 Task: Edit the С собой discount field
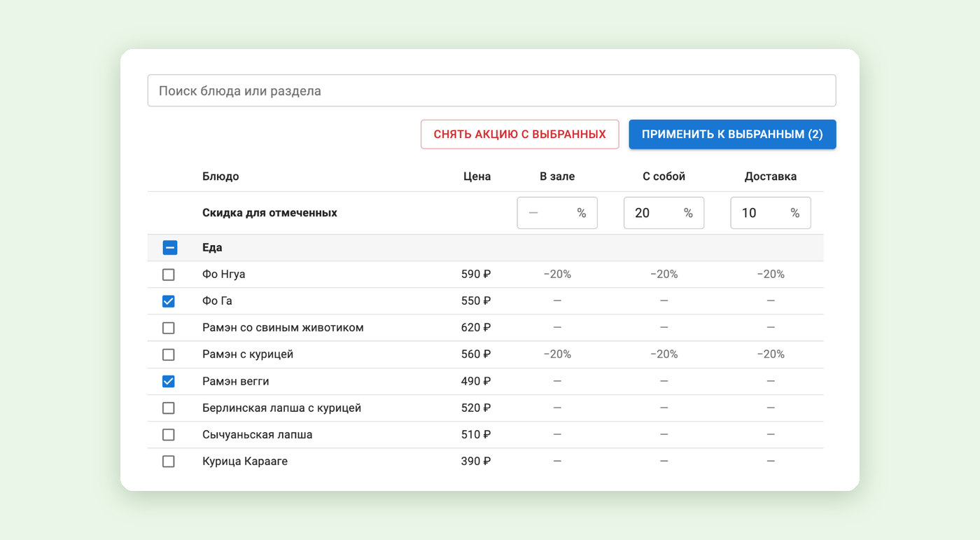click(x=664, y=213)
